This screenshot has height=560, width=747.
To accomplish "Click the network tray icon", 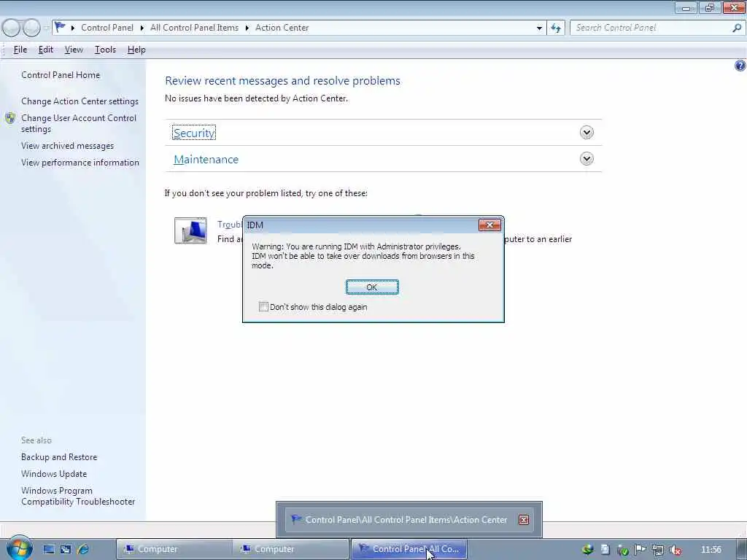I will tap(657, 550).
